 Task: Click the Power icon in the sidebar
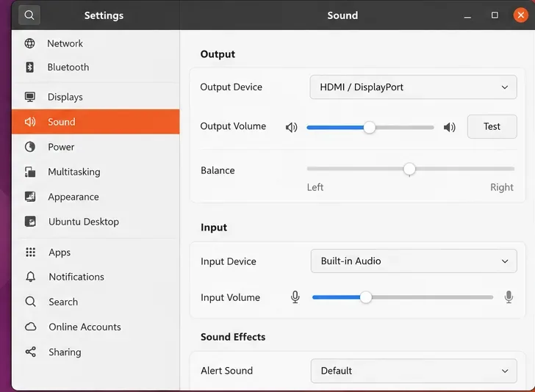point(30,147)
